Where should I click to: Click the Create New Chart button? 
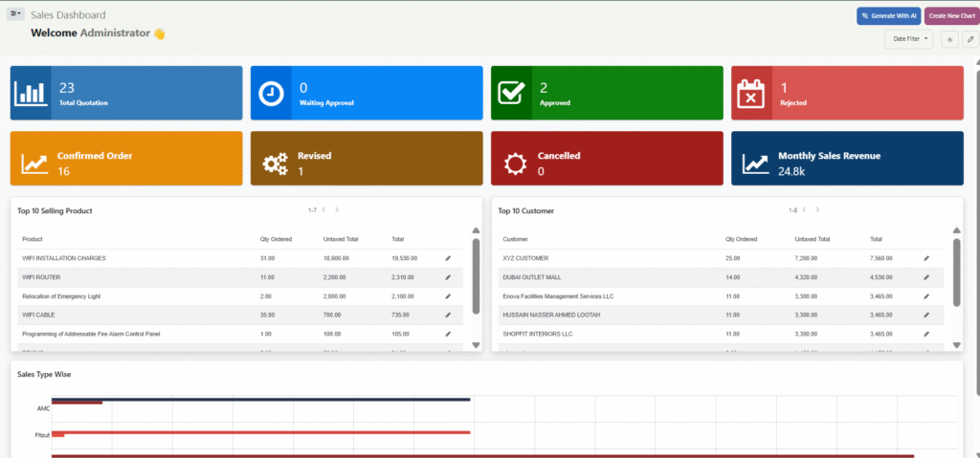click(x=951, y=15)
